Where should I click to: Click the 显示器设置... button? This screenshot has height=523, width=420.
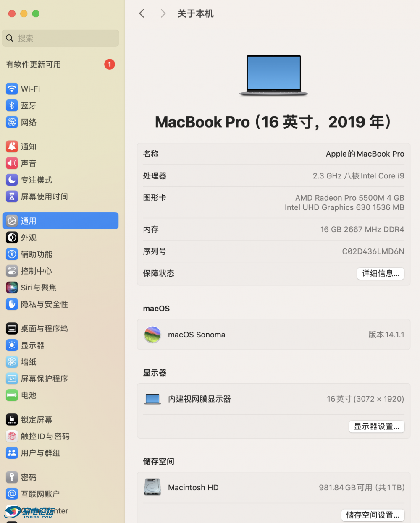click(x=377, y=426)
